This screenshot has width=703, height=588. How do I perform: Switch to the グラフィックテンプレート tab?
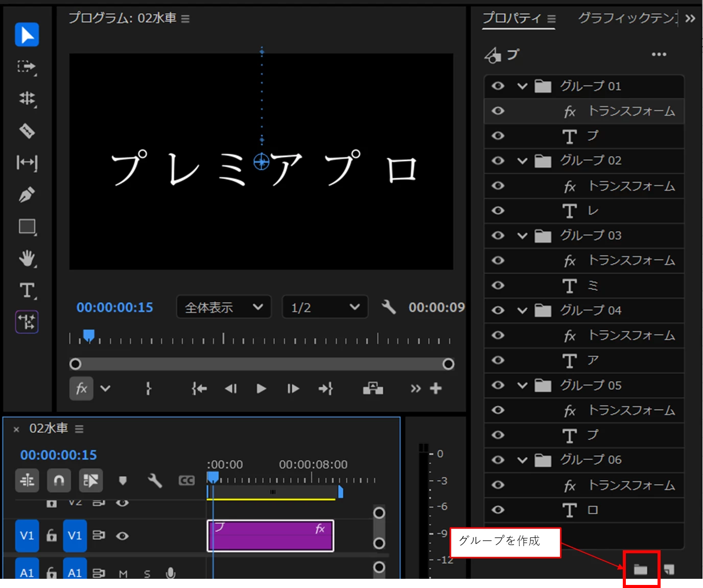(x=627, y=18)
